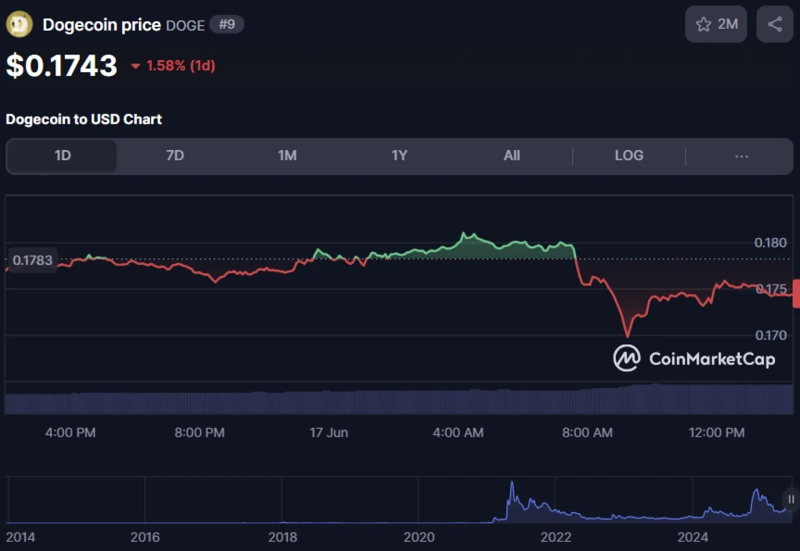Click the Dogecoin coin logo
800x551 pixels.
pos(20,24)
